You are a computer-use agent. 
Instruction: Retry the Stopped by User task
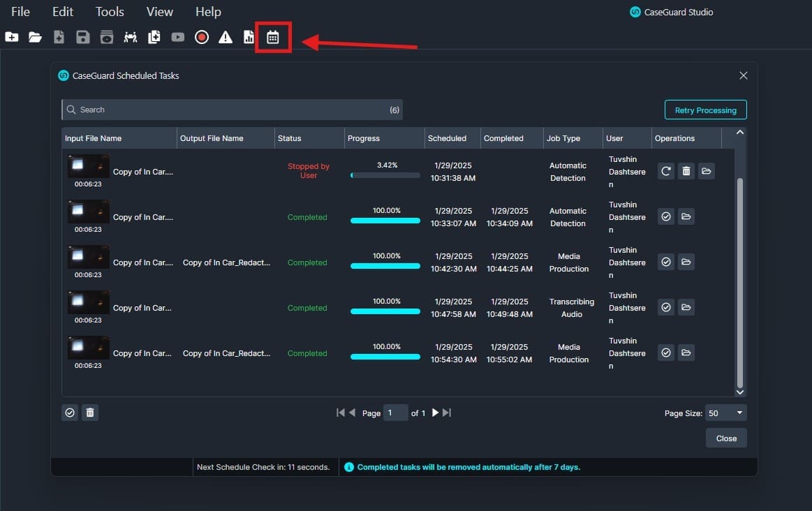(x=666, y=171)
